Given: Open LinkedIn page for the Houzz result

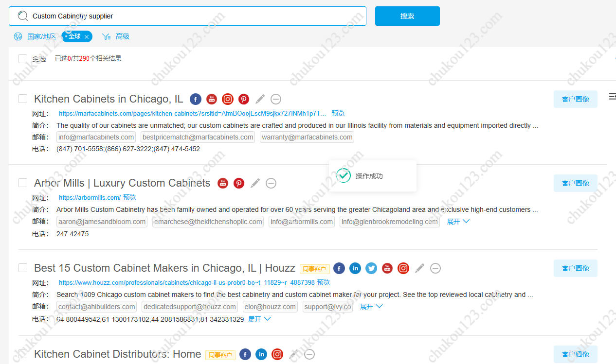Looking at the screenshot, I should click(355, 268).
